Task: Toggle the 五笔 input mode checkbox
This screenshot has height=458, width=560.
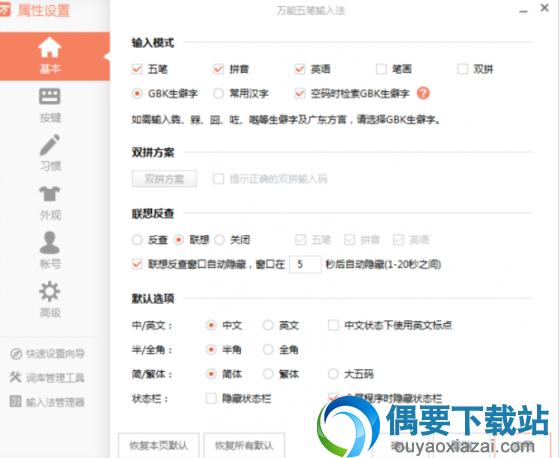Action: click(137, 69)
